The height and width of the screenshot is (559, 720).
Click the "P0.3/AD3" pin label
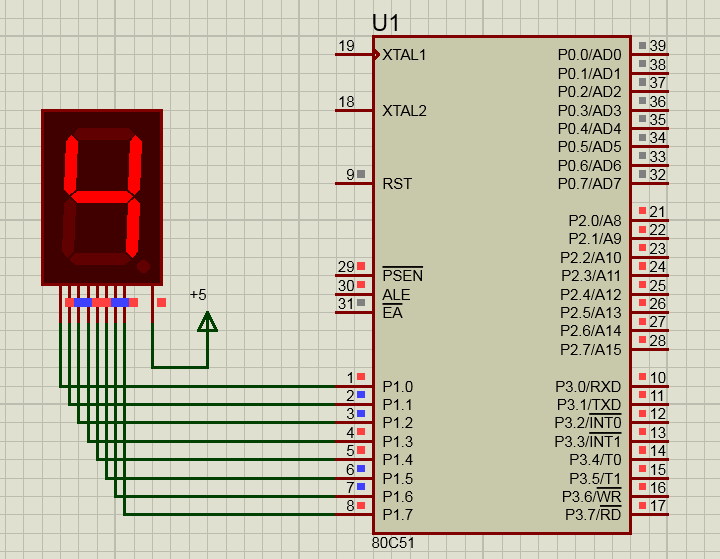[x=589, y=111]
